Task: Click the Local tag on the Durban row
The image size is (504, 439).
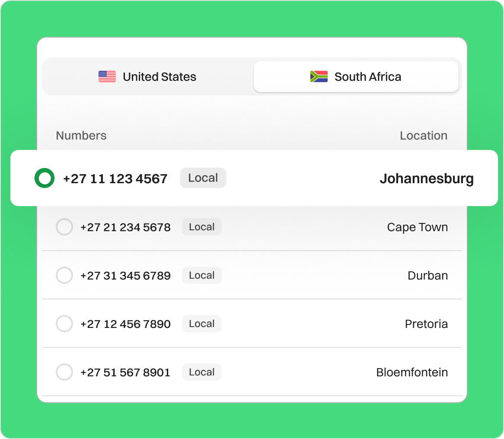Action: (x=202, y=276)
